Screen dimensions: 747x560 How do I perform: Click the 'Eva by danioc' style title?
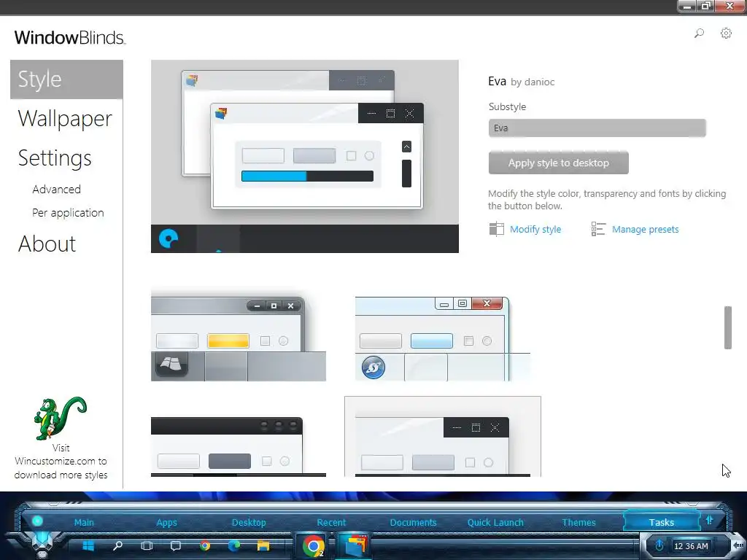coord(521,82)
